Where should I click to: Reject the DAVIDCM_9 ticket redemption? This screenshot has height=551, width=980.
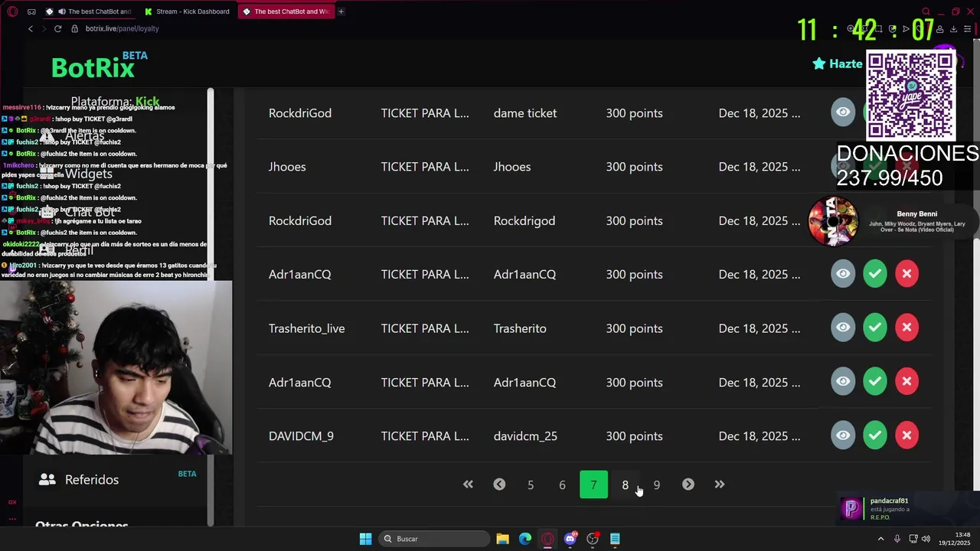906,435
